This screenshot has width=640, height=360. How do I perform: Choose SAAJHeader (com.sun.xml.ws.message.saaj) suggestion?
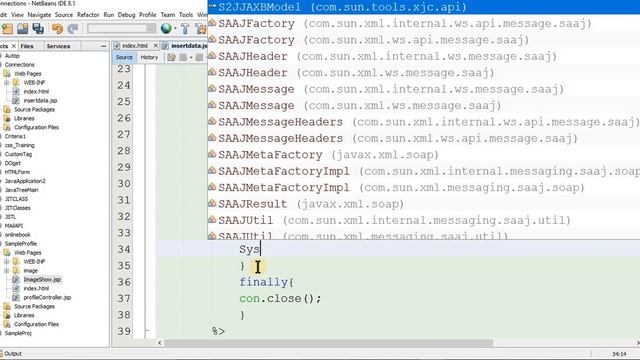(424, 73)
